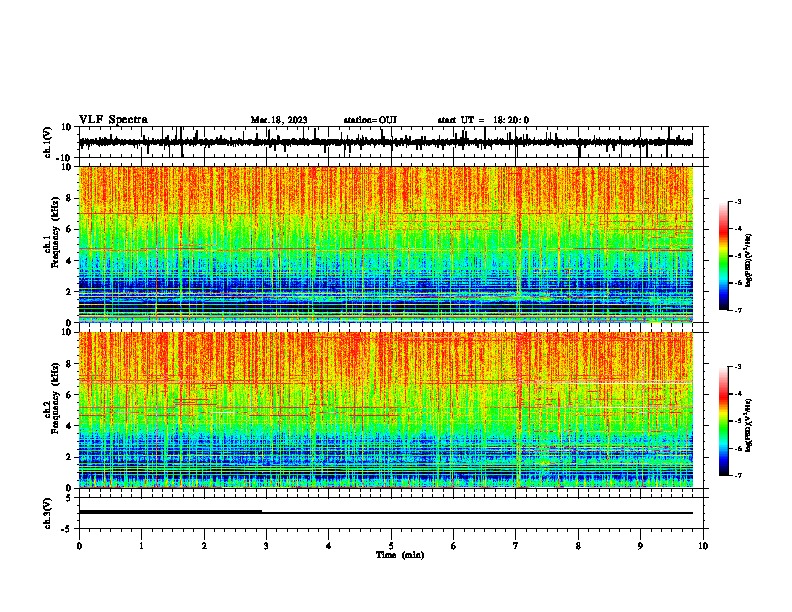Viewport: 792px width, 612px height.
Task: Click time-axis tick label "2"
Action: pos(204,546)
